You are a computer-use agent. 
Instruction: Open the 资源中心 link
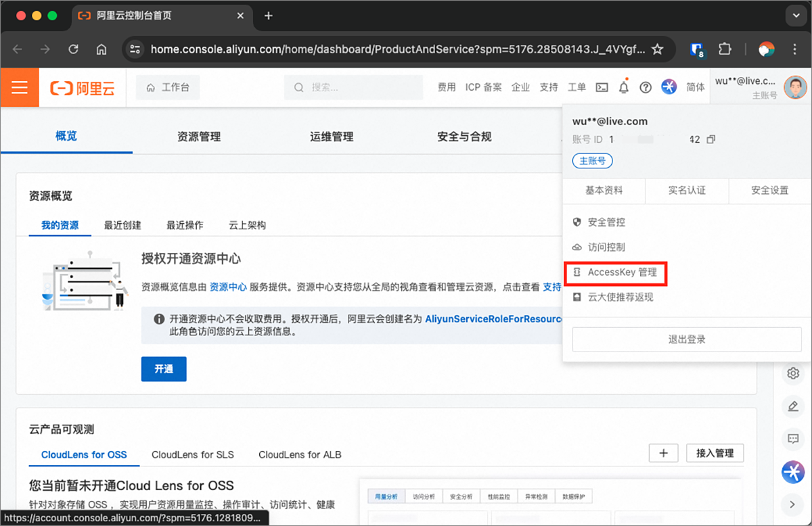pyautogui.click(x=228, y=287)
